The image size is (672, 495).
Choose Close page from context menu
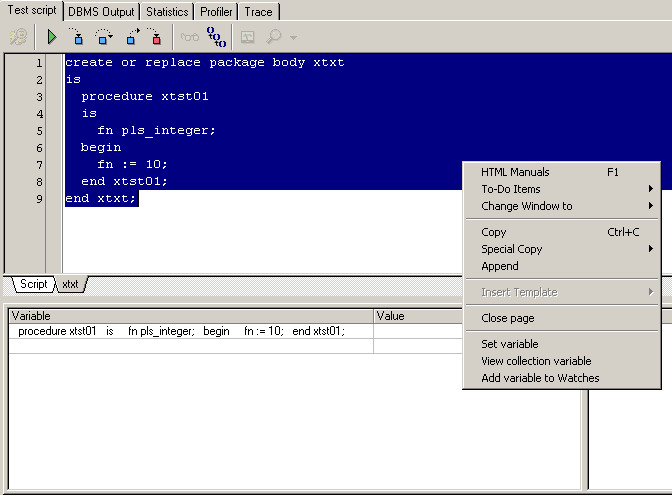point(561,318)
